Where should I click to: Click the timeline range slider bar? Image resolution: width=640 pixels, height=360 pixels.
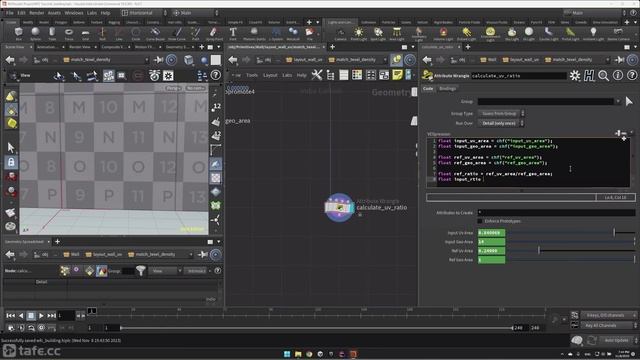(316, 328)
